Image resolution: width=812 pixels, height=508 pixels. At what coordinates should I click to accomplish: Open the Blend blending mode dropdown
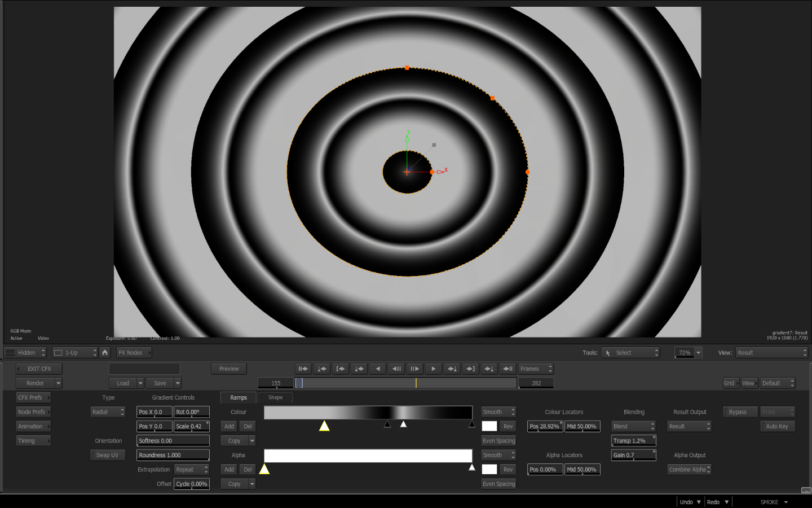click(x=633, y=427)
